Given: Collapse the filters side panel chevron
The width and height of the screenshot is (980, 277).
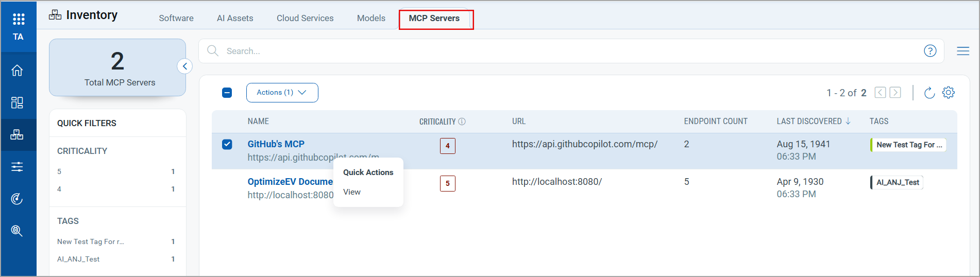Looking at the screenshot, I should pos(184,66).
